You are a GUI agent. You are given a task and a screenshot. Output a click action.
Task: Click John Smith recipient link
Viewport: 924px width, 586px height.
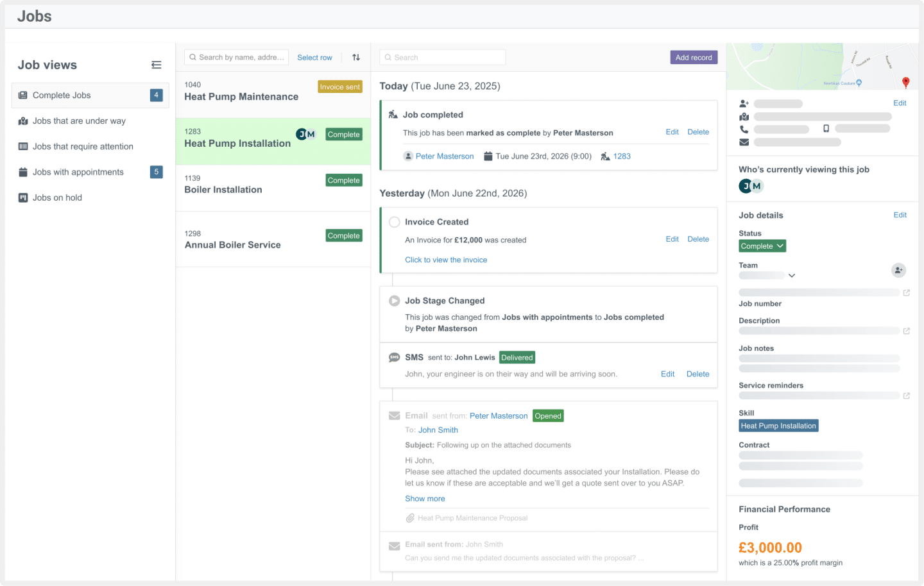438,430
